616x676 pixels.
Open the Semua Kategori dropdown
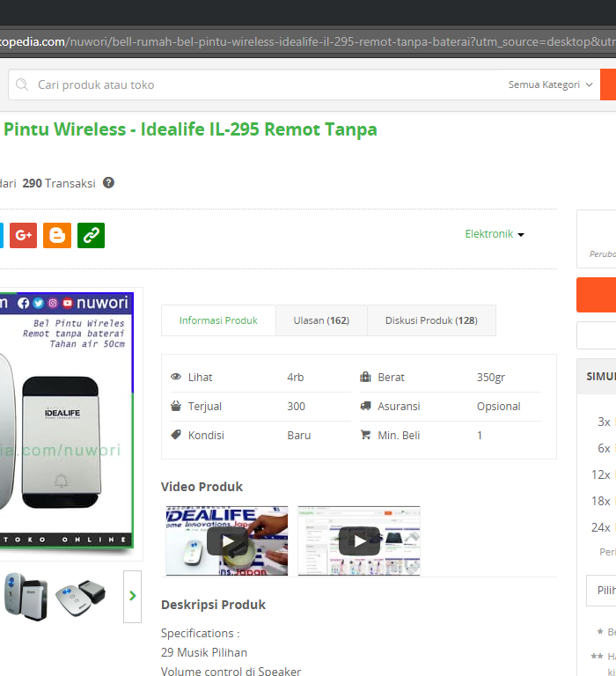click(551, 84)
